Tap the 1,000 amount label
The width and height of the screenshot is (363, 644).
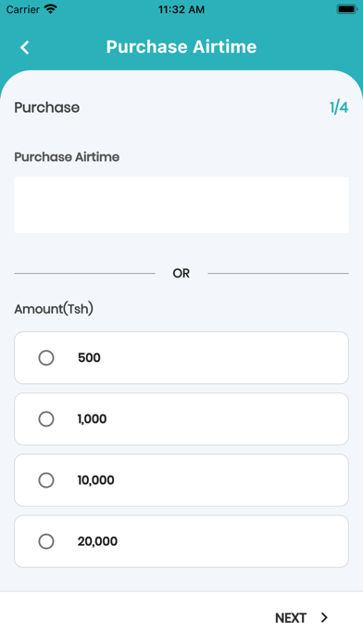tap(92, 419)
